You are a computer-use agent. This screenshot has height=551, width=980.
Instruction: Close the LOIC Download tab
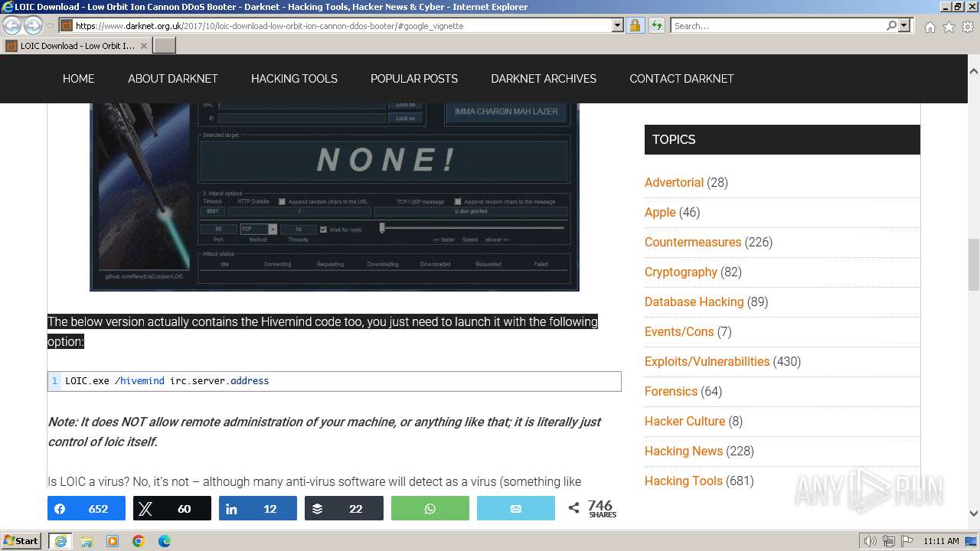144,46
